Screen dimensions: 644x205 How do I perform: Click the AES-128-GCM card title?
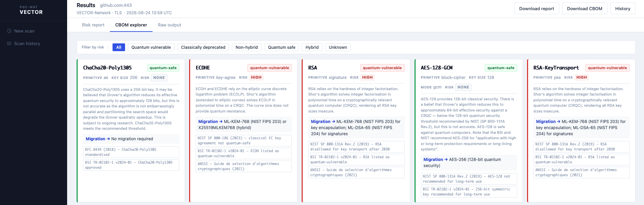pyautogui.click(x=437, y=68)
